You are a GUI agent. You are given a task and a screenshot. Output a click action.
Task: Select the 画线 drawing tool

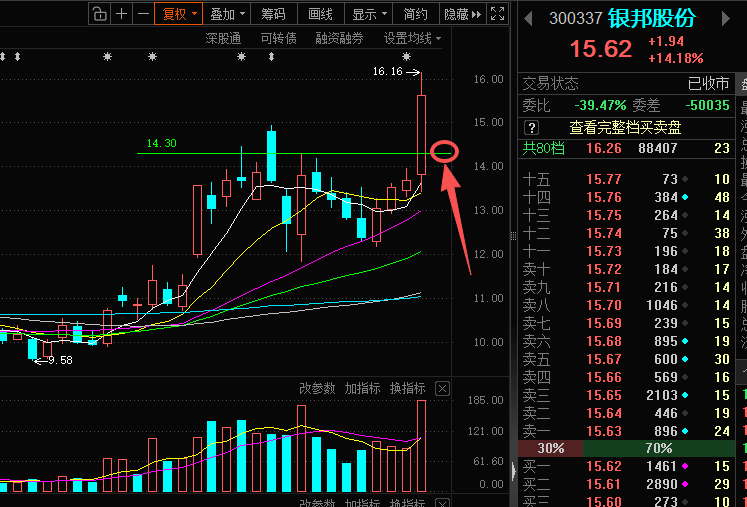(321, 14)
